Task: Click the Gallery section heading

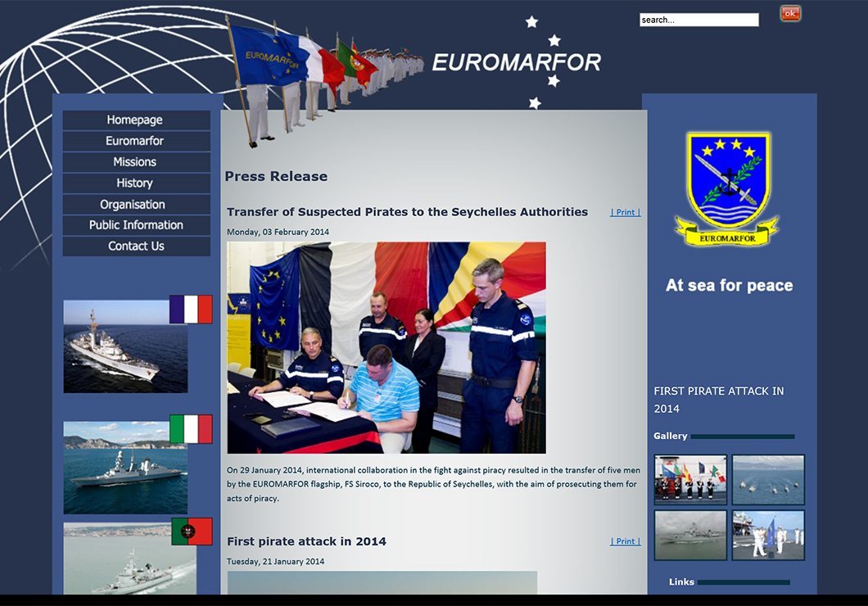Action: [671, 436]
